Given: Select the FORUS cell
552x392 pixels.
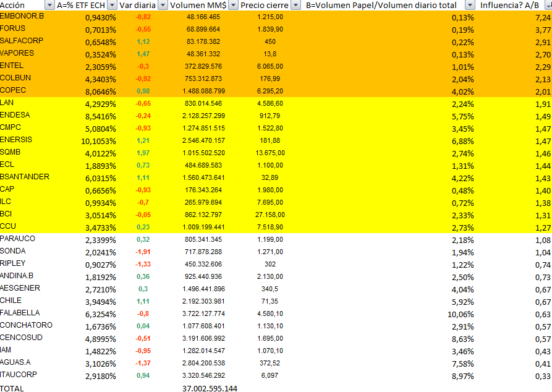Looking at the screenshot, I should [13, 28].
